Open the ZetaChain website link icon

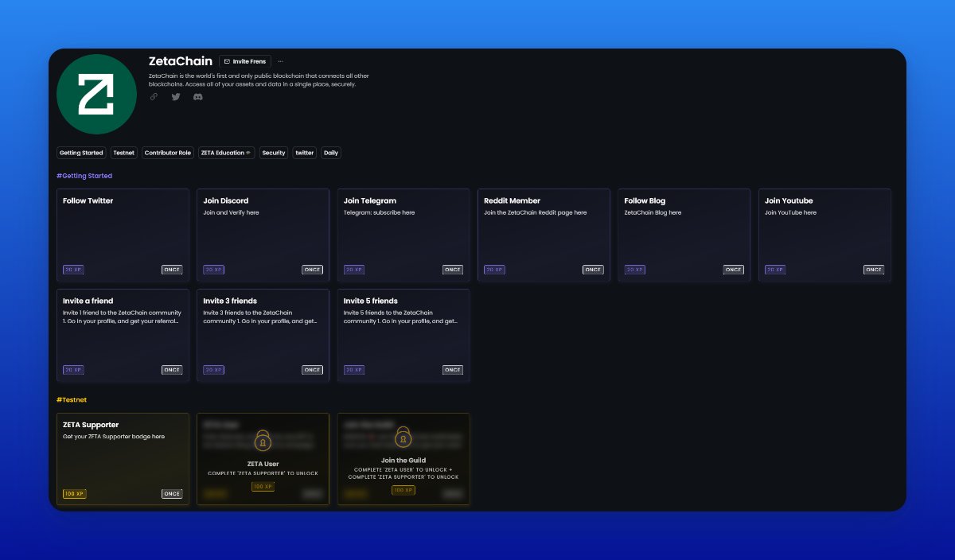(154, 96)
